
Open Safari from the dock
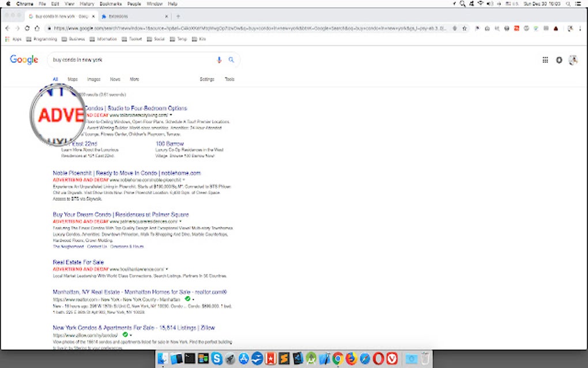tap(365, 359)
